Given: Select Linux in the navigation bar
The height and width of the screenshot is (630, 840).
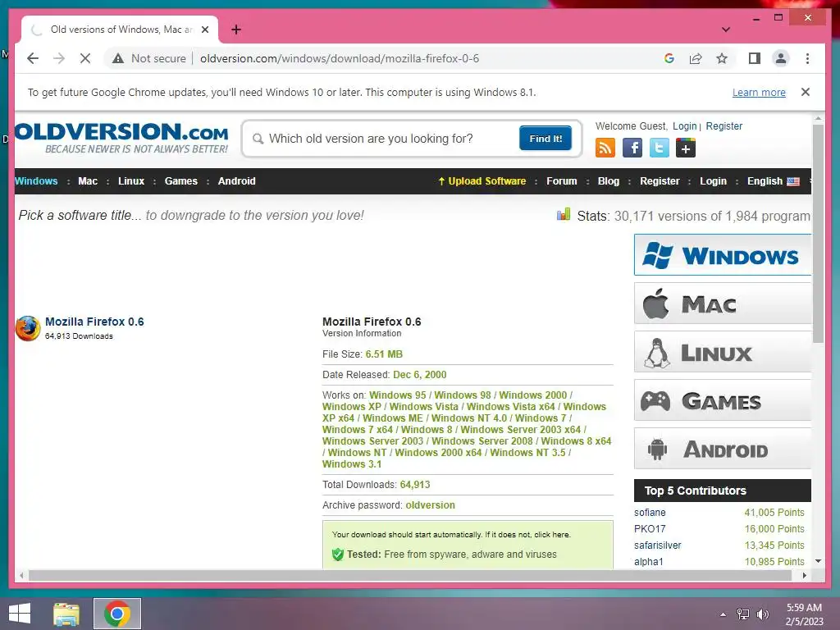Looking at the screenshot, I should [131, 181].
